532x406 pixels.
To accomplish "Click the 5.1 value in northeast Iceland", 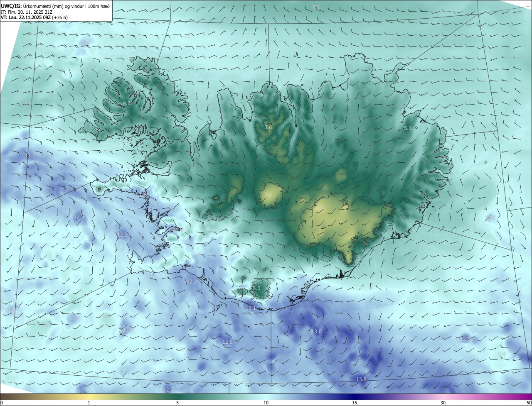I will (x=408, y=128).
